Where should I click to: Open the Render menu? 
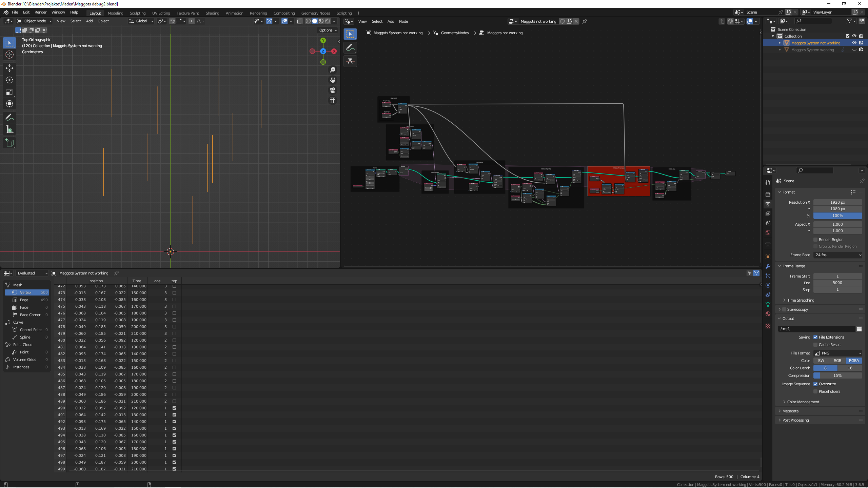tap(40, 12)
